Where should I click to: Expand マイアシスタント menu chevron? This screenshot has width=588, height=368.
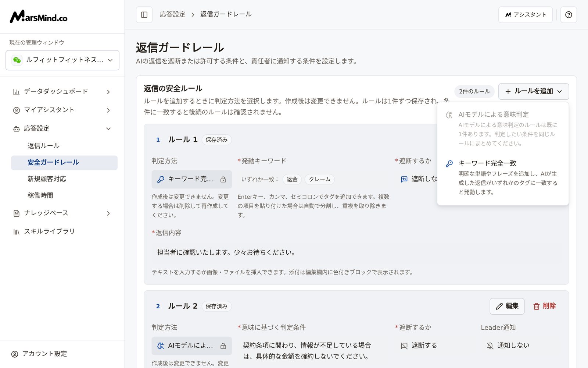108,110
